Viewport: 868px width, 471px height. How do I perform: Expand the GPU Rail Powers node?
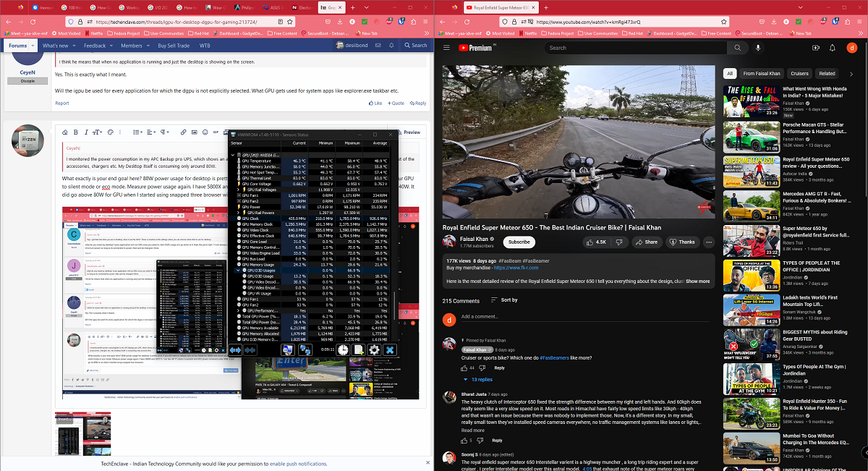pos(238,213)
